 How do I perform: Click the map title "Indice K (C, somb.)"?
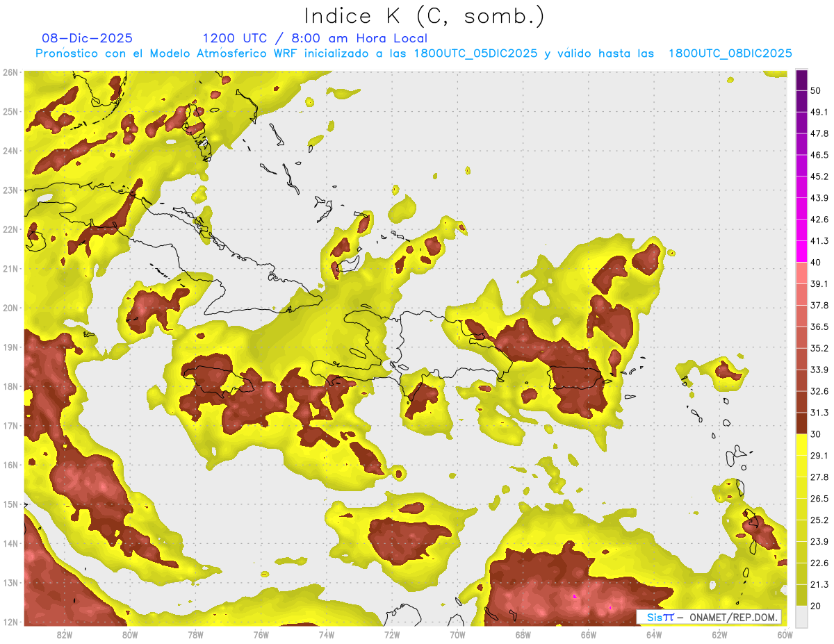(424, 16)
